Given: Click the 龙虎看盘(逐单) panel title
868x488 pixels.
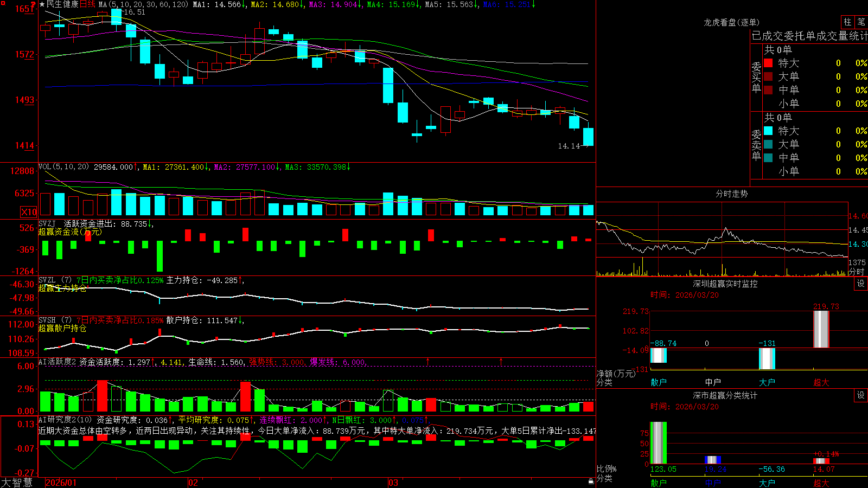Looking at the screenshot, I should [x=731, y=22].
